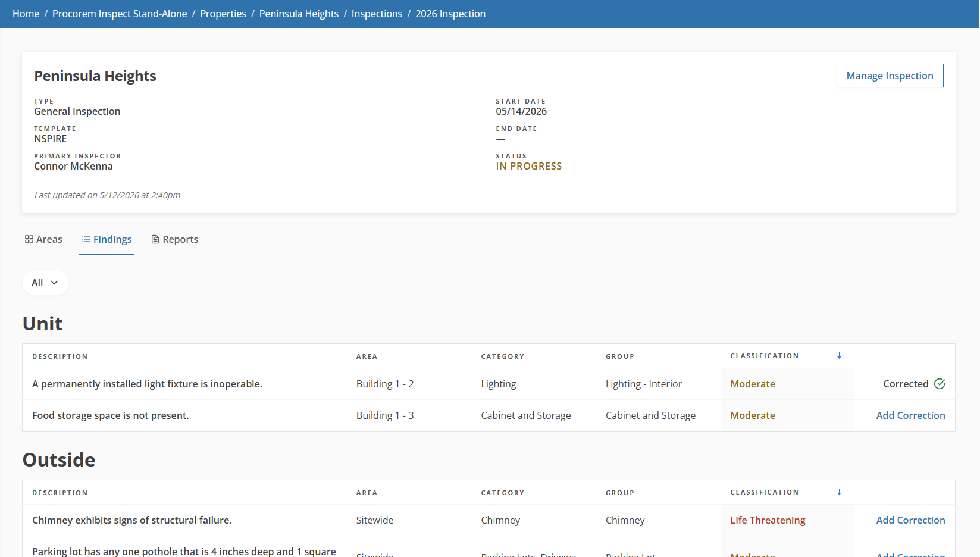Open the Inspections breadcrumb link
This screenshot has height=557, width=980.
click(x=377, y=14)
